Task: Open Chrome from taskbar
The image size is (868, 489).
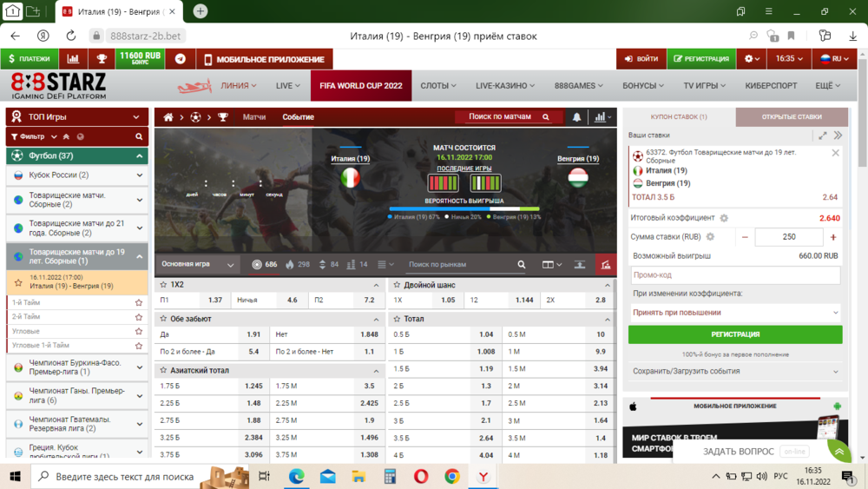Action: (451, 476)
